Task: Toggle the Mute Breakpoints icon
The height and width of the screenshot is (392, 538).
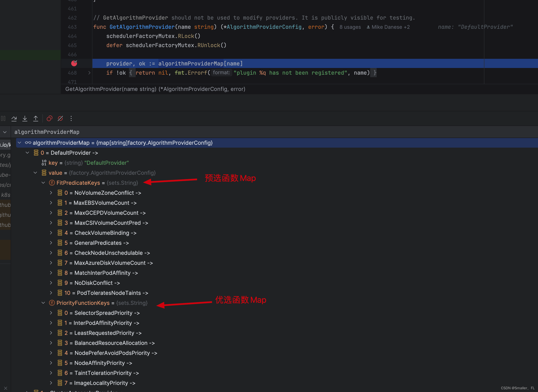Action: 60,118
